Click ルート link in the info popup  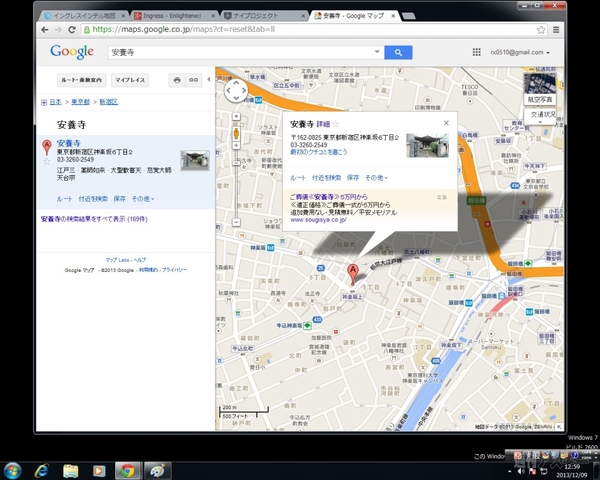[298, 178]
